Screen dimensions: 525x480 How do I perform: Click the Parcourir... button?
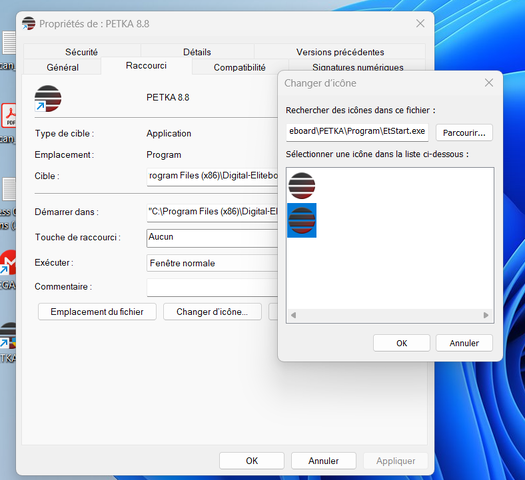click(x=464, y=133)
